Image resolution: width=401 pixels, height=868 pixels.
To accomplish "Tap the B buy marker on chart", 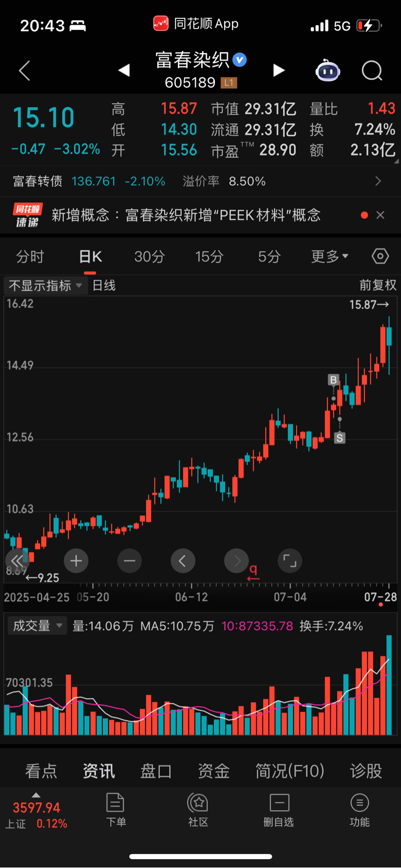I will (x=333, y=379).
